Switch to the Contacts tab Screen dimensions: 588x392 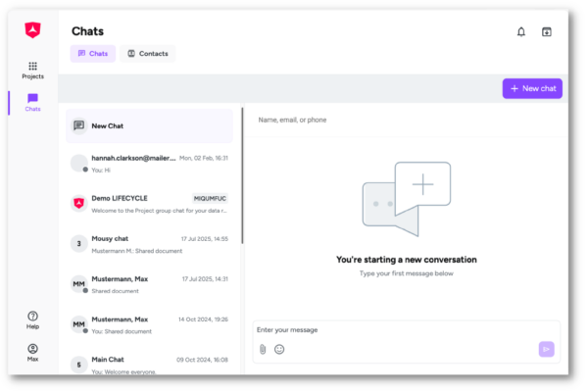point(148,54)
